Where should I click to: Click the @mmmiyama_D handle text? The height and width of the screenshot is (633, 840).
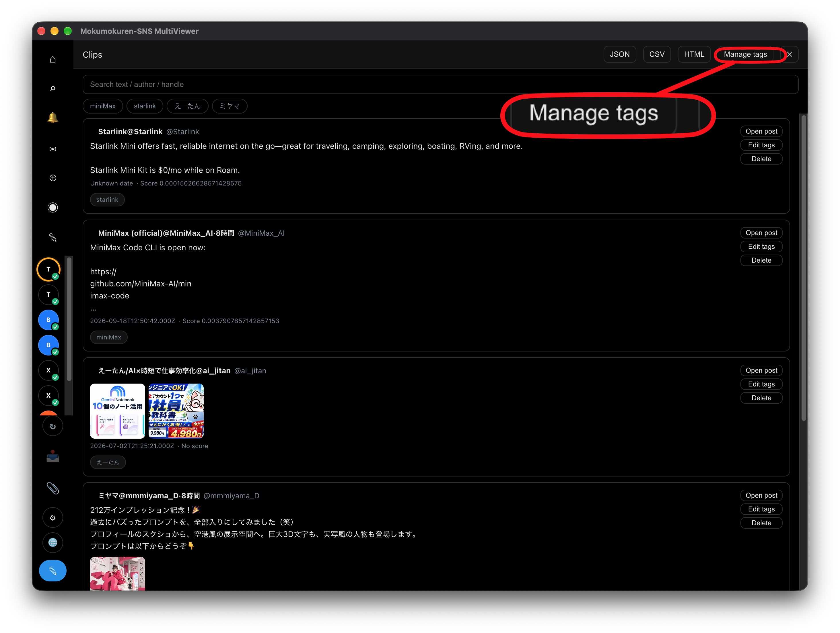coord(232,496)
